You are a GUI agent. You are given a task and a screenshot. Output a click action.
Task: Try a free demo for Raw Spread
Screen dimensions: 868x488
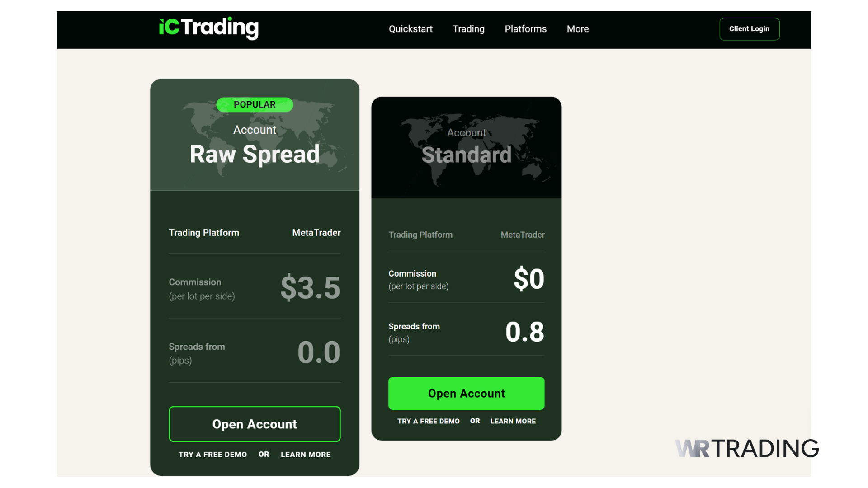212,455
